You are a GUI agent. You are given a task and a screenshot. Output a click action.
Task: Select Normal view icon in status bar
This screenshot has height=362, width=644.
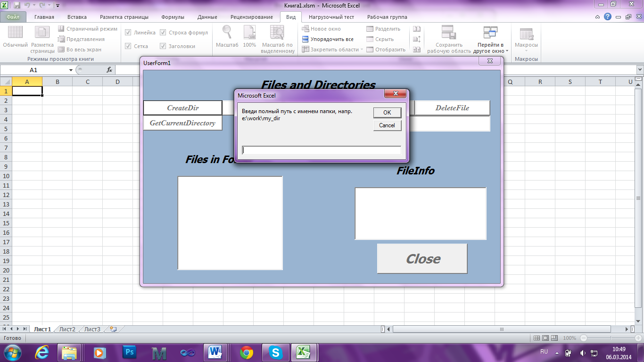(537, 338)
